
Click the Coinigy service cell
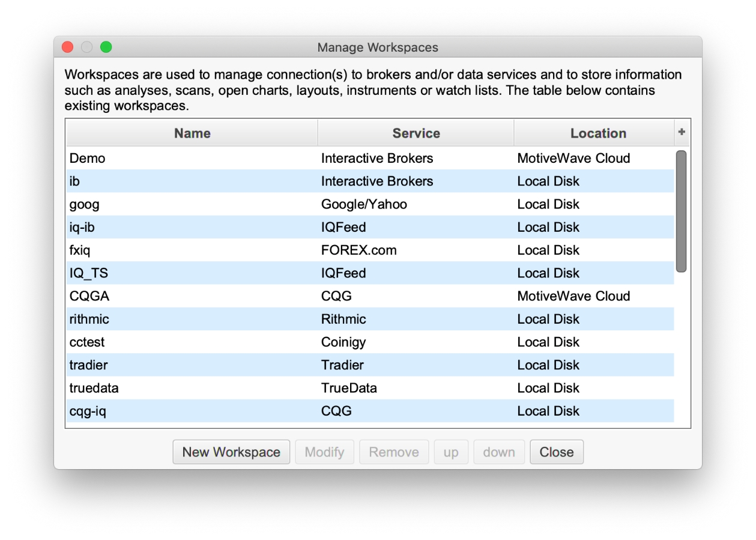[x=343, y=342]
